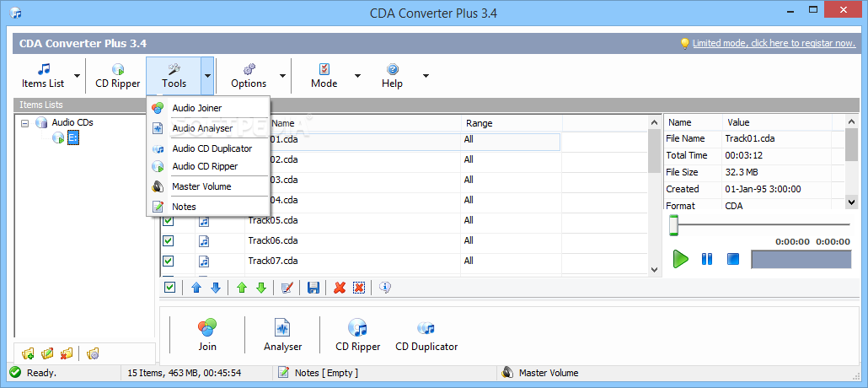Click the Track05.cda music file icon
868x388 pixels.
204,221
